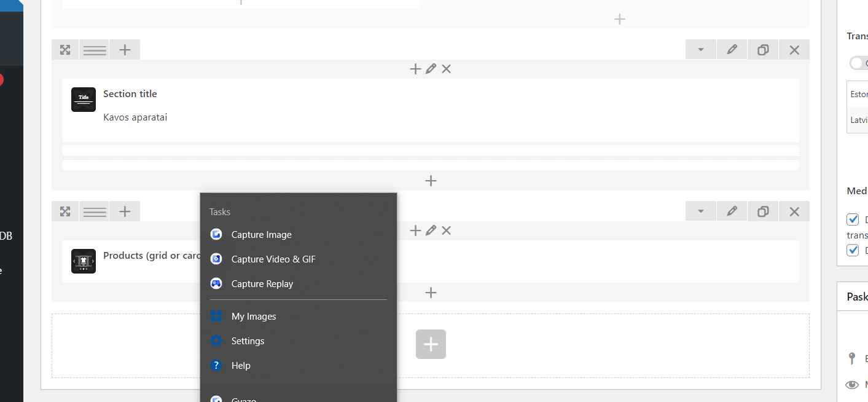Edit the Section title row with the pencil icon
This screenshot has width=868, height=402.
[732, 50]
